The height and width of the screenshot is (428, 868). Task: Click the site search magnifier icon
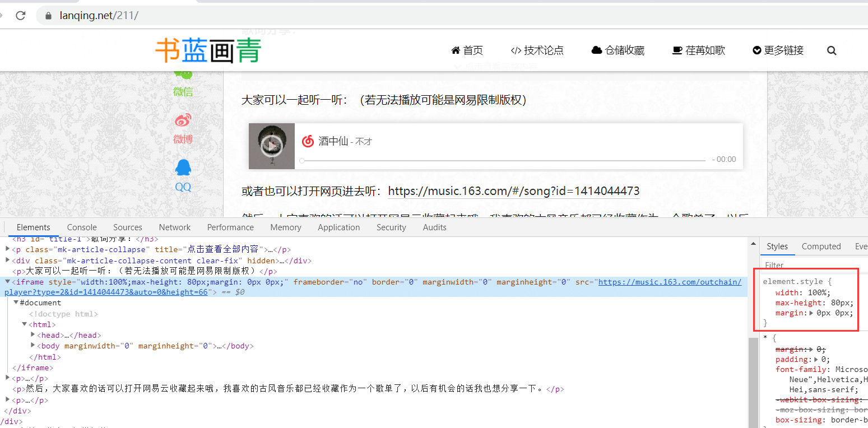coord(832,50)
